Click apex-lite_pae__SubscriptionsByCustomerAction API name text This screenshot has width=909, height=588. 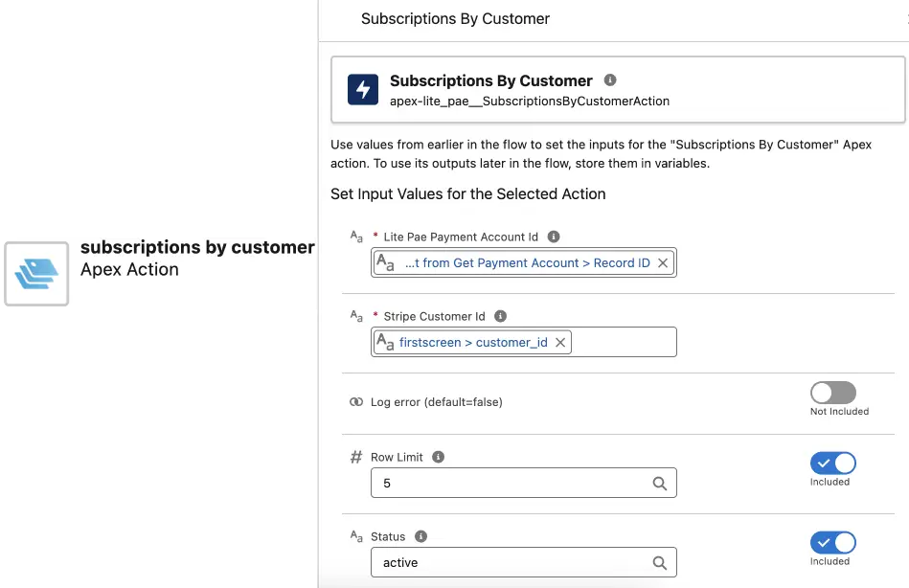pos(530,101)
